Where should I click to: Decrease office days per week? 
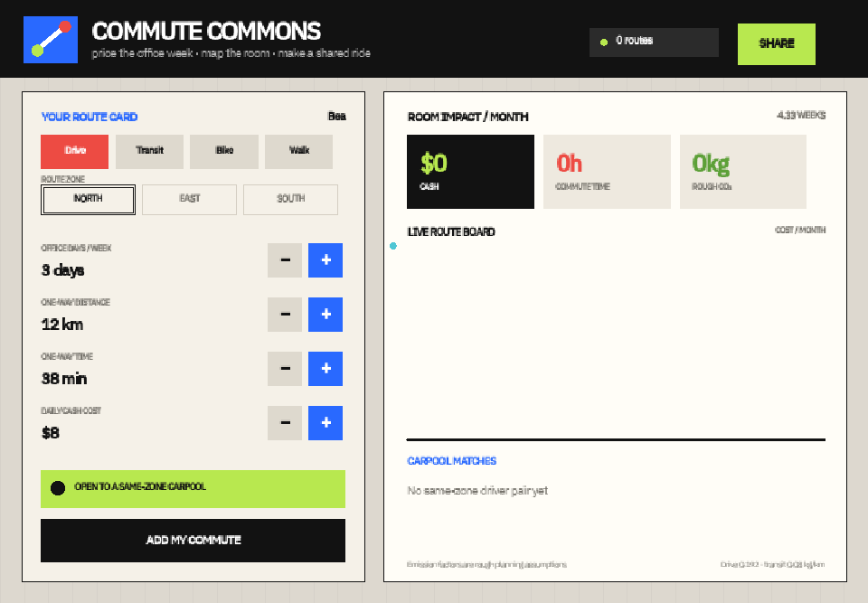tap(285, 260)
